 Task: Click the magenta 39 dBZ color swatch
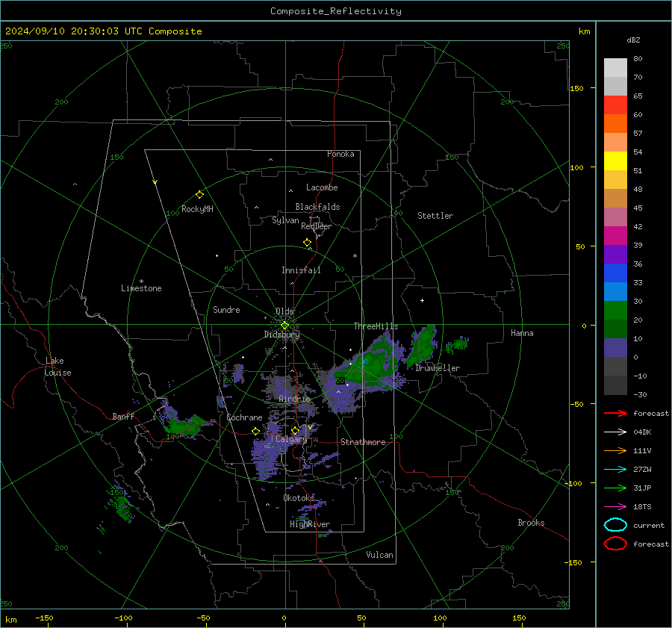coord(615,236)
